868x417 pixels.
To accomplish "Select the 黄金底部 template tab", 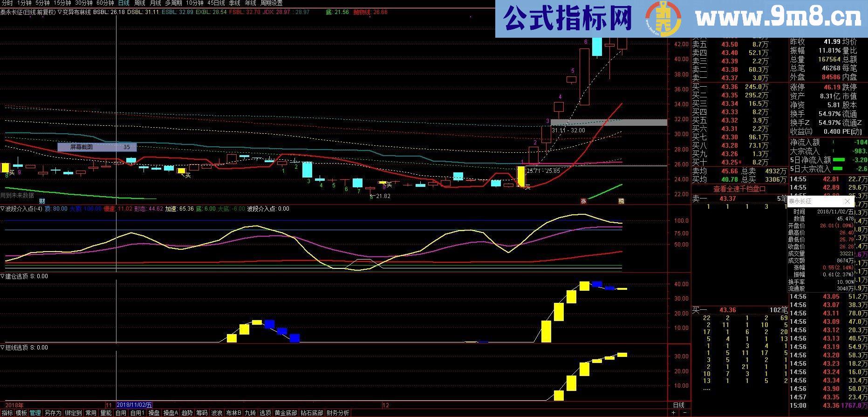I will tap(286, 413).
